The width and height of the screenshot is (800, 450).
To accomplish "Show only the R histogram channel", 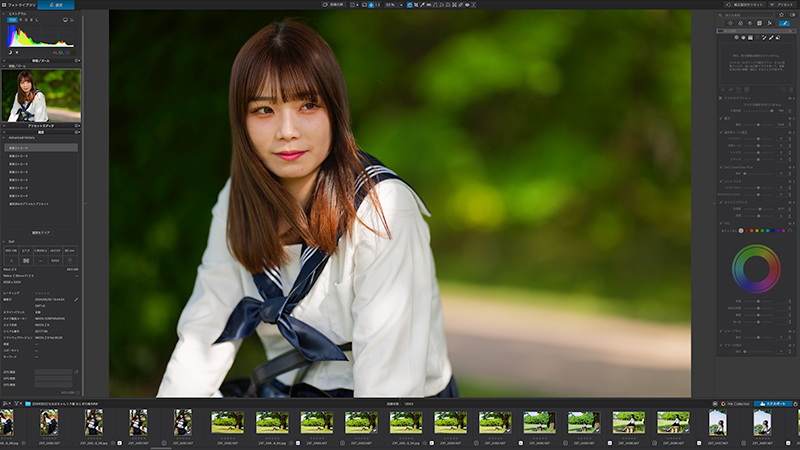I will tap(20, 20).
